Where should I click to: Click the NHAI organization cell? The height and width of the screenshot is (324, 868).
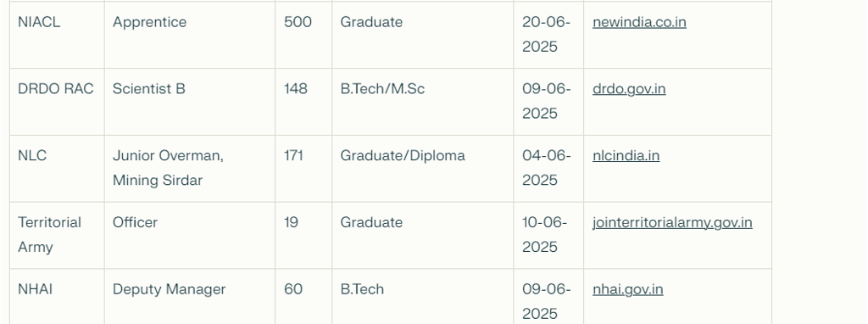coord(57,297)
